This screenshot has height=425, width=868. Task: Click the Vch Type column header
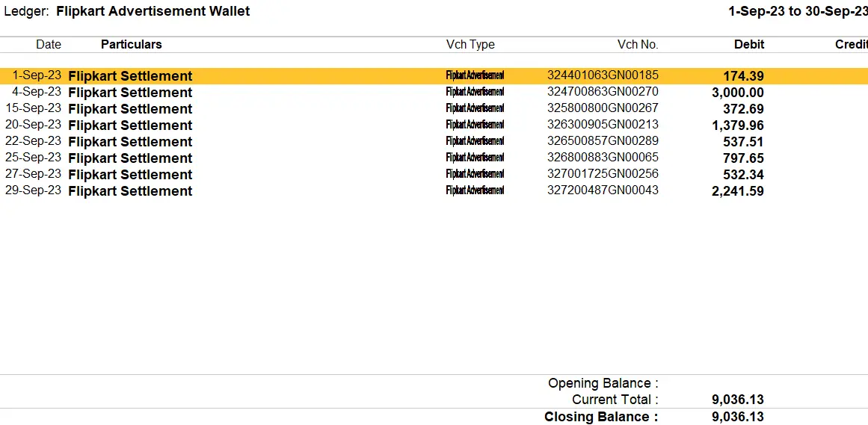click(x=470, y=45)
